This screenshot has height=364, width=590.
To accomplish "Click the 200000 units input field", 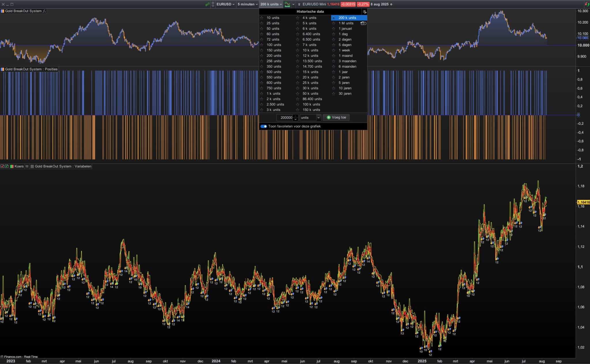I will 285,117.
